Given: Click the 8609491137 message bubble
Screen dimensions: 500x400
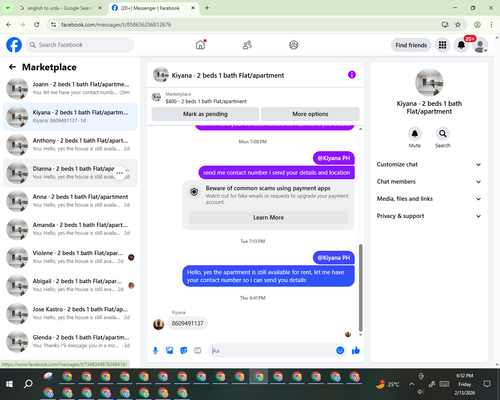Looking at the screenshot, I should [x=187, y=323].
